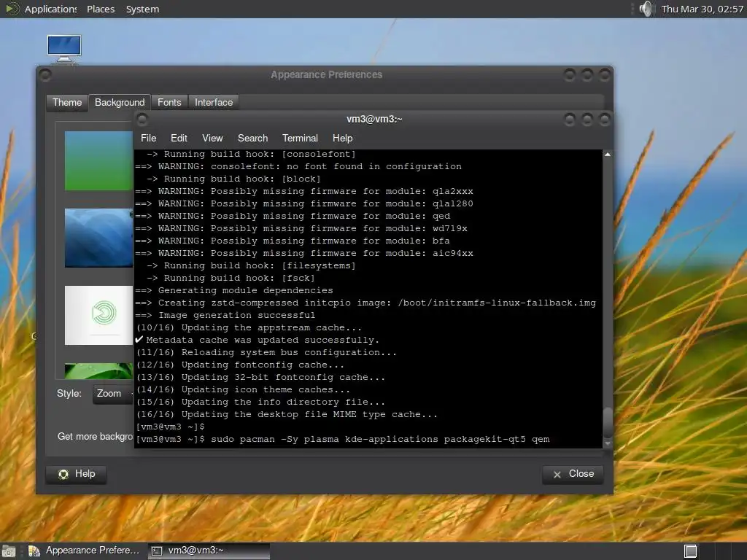Open the terminal Edit menu
Image resolution: width=747 pixels, height=560 pixels.
179,138
